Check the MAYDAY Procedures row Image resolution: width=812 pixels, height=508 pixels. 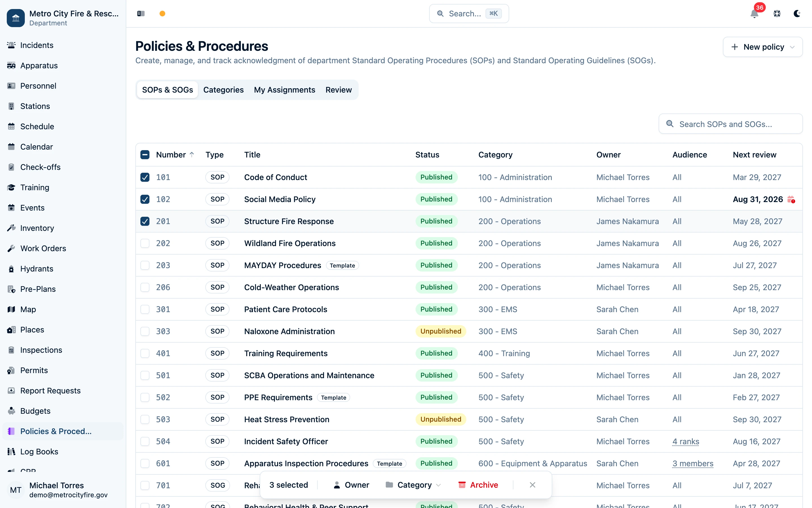[x=145, y=265]
